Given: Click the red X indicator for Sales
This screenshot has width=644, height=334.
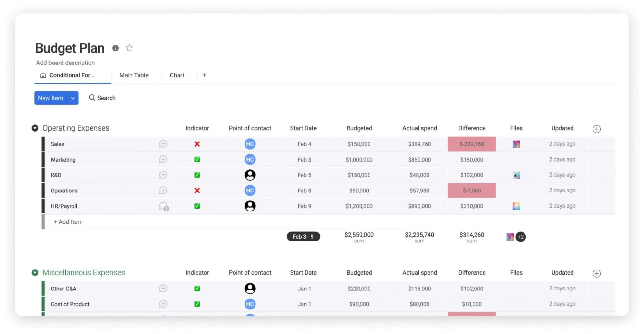Looking at the screenshot, I should [197, 144].
